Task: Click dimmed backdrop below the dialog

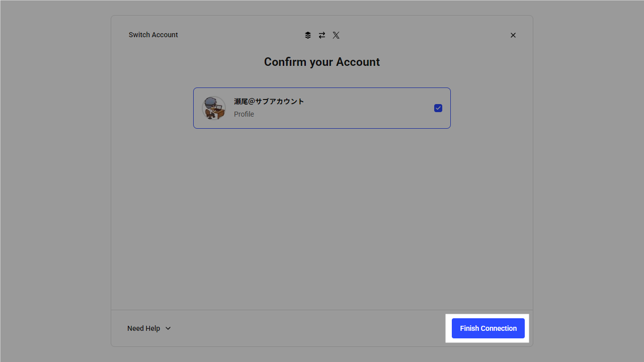Action: [322, 354]
